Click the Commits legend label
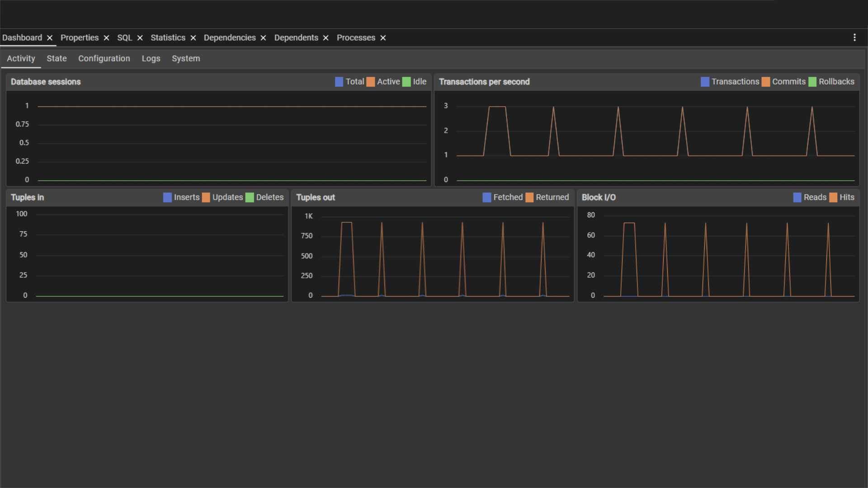Image resolution: width=868 pixels, height=488 pixels. click(x=789, y=82)
